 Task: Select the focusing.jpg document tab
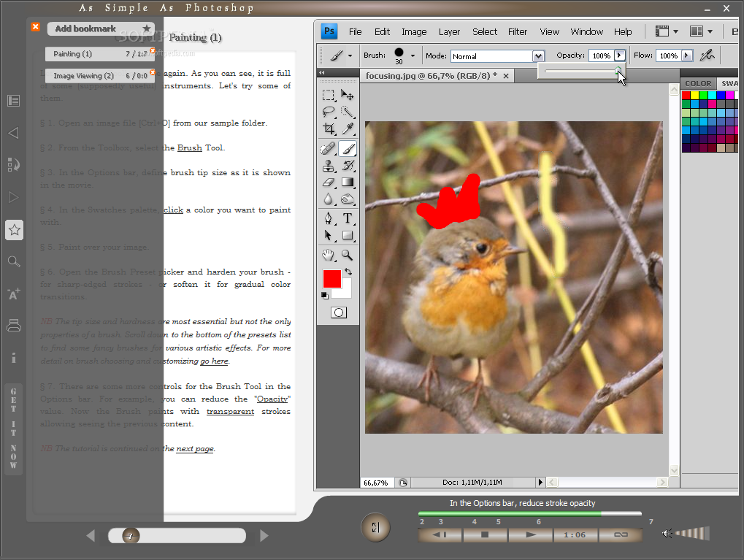[432, 75]
